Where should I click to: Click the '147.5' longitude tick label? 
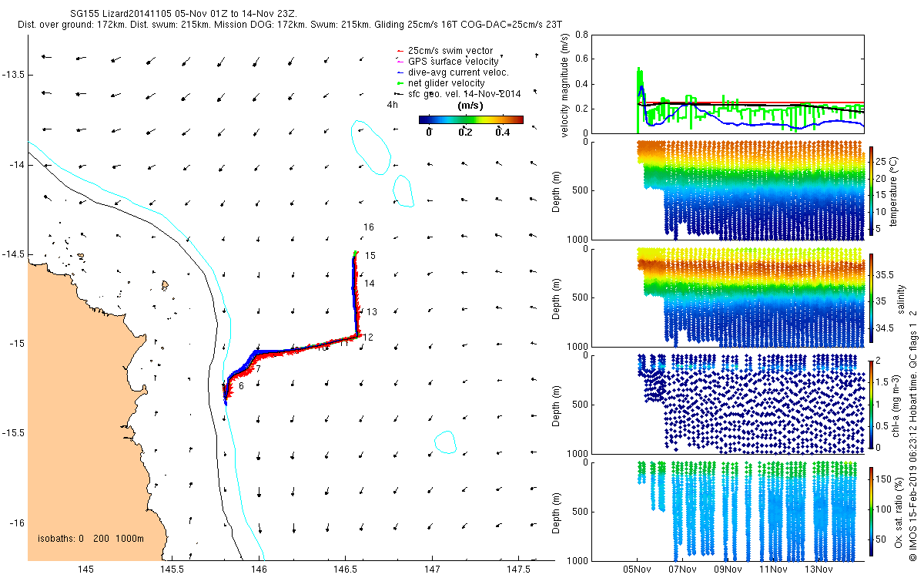(x=518, y=570)
